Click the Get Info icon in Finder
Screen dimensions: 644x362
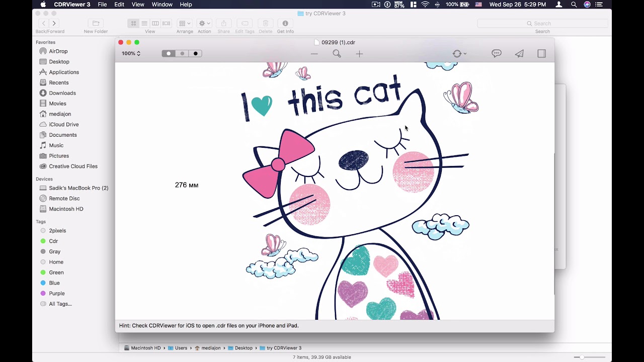point(285,24)
